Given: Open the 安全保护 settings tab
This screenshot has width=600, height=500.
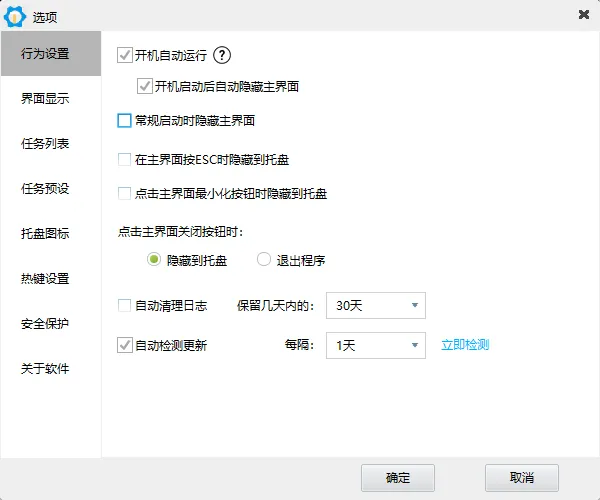Looking at the screenshot, I should [51, 324].
